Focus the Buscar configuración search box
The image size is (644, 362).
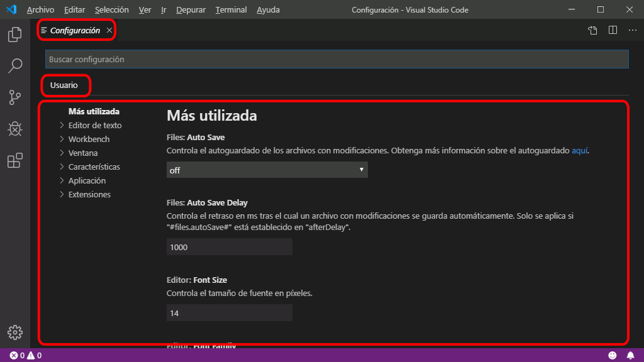point(337,59)
